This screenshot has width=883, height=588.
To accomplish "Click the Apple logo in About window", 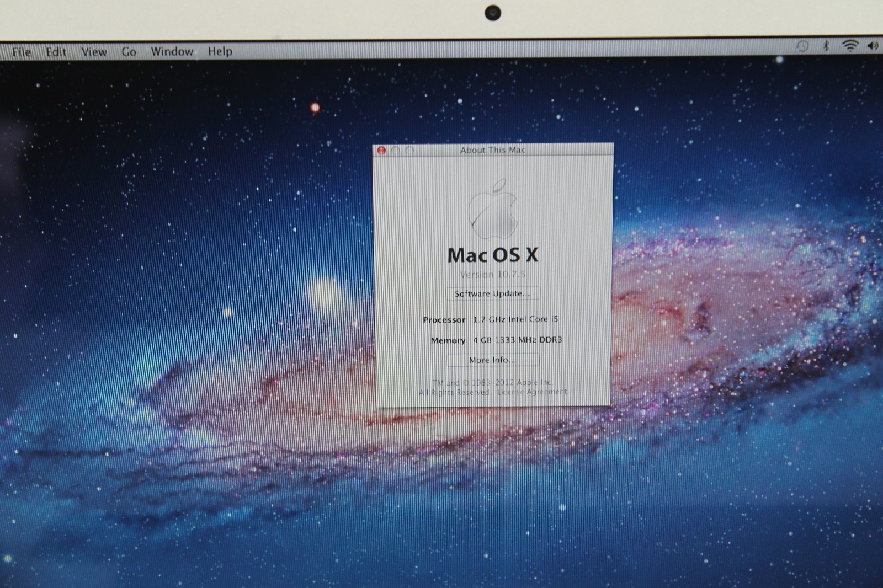I will [493, 209].
